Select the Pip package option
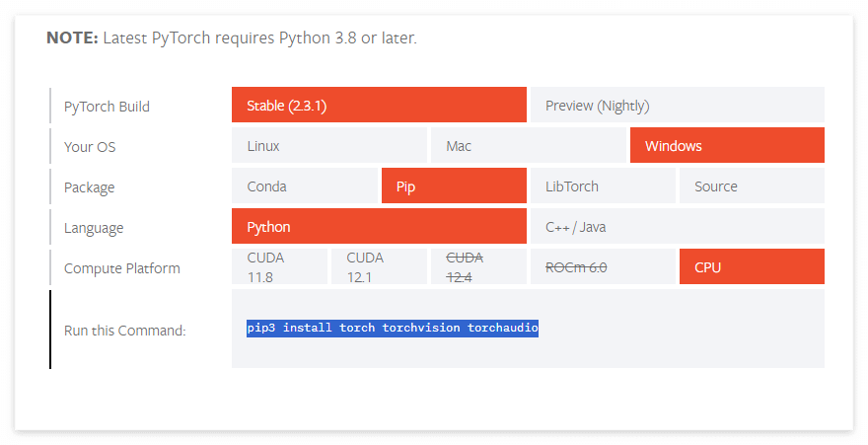868x445 pixels. coord(454,185)
